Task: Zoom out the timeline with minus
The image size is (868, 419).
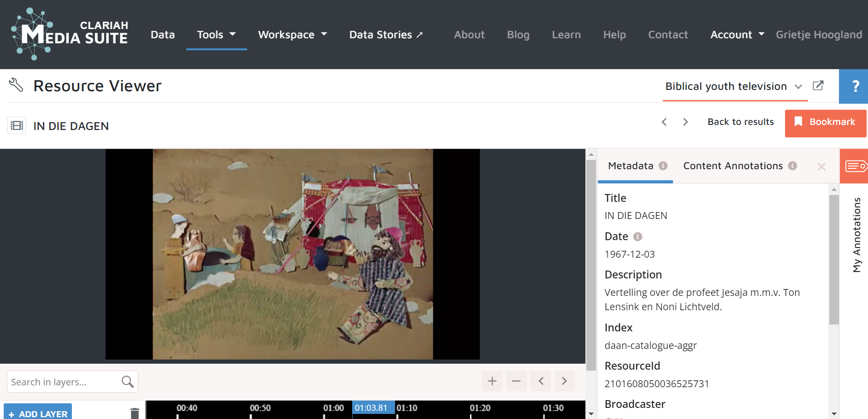Action: point(516,381)
